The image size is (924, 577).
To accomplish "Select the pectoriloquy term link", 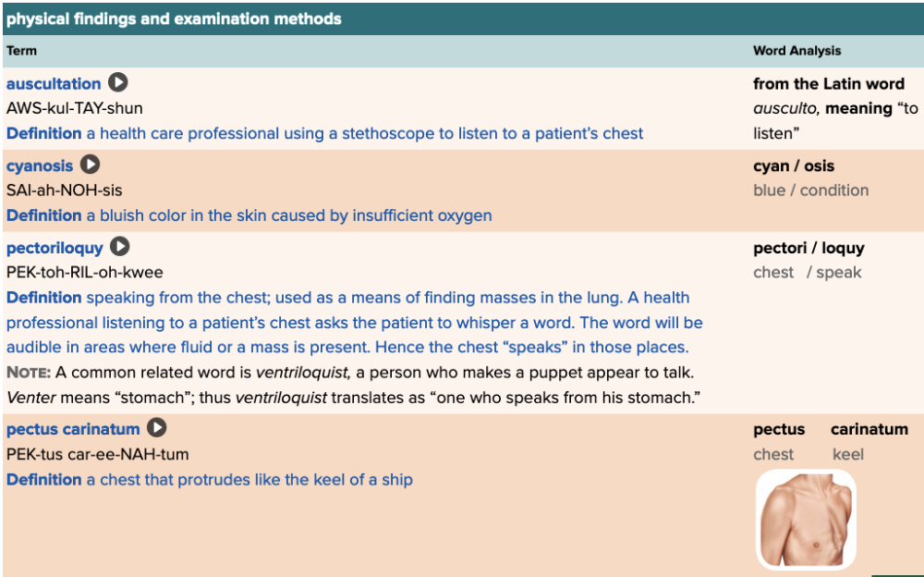I will [x=55, y=248].
